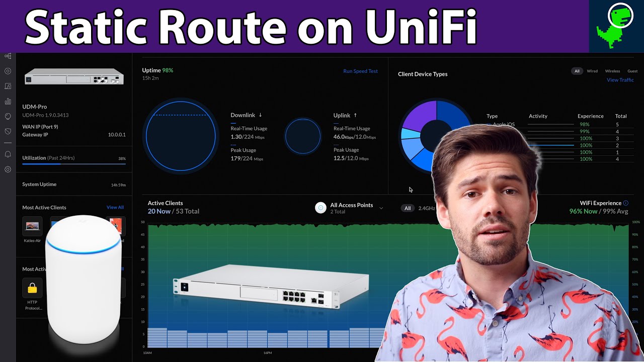
Task: Expand the All Access Points dropdown
Action: [381, 208]
